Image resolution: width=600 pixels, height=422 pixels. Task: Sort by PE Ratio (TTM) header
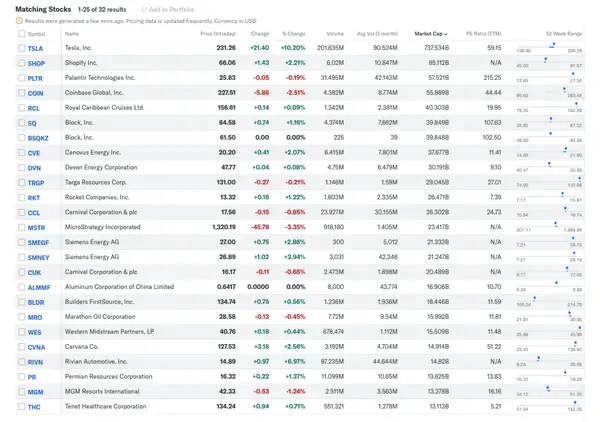pyautogui.click(x=484, y=34)
